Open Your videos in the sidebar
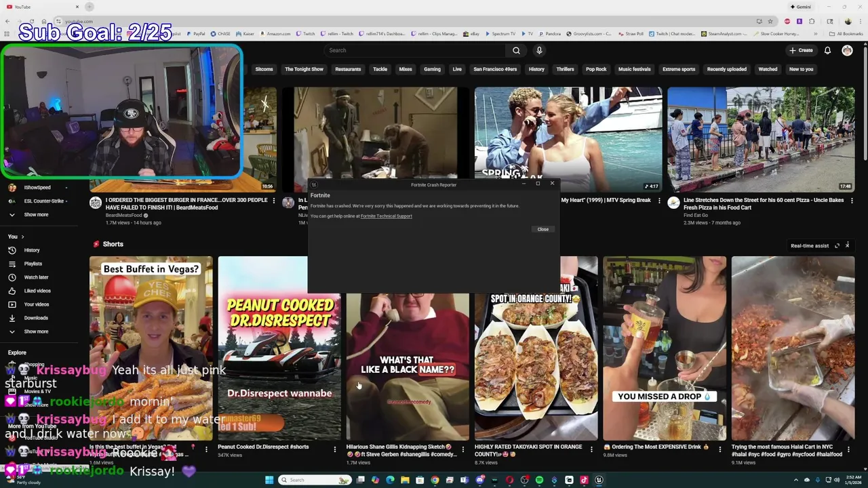The image size is (868, 488). tap(36, 304)
